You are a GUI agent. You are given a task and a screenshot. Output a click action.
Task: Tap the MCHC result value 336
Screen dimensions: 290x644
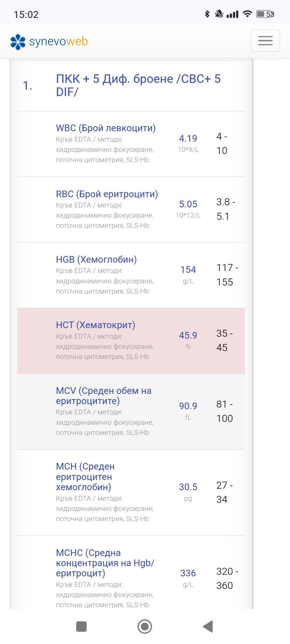[188, 573]
